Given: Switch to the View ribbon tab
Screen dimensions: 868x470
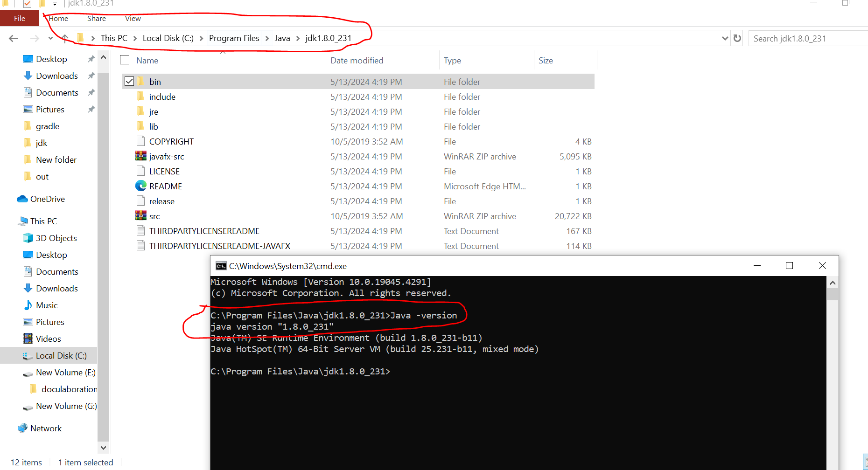Looking at the screenshot, I should point(133,18).
